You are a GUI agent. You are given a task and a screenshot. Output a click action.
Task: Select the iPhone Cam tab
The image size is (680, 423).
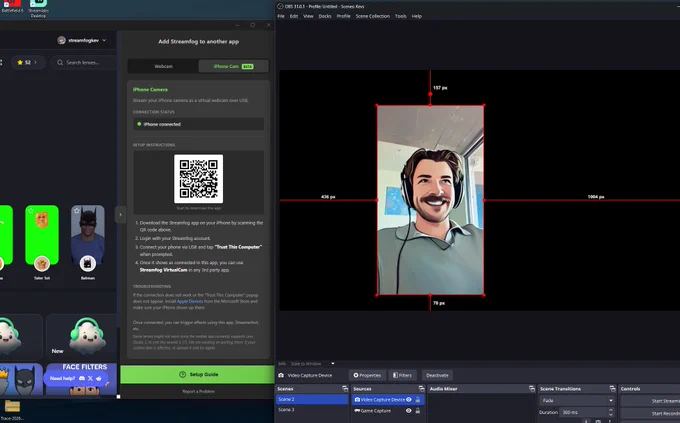(233, 66)
